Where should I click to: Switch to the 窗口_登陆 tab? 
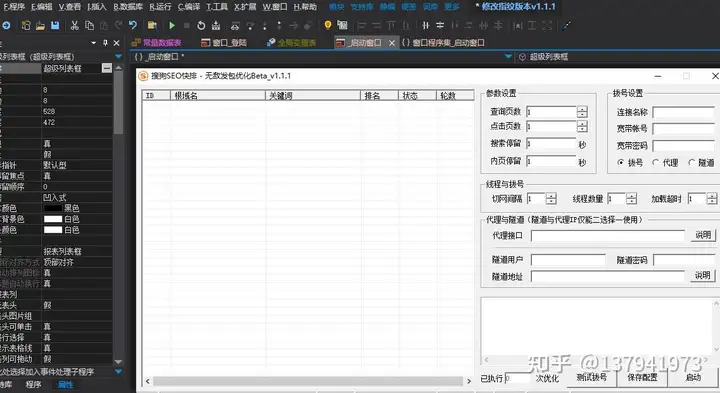pyautogui.click(x=224, y=43)
